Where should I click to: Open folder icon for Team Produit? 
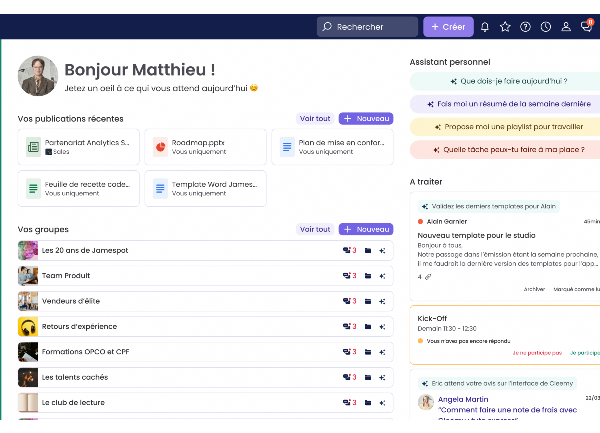point(368,276)
